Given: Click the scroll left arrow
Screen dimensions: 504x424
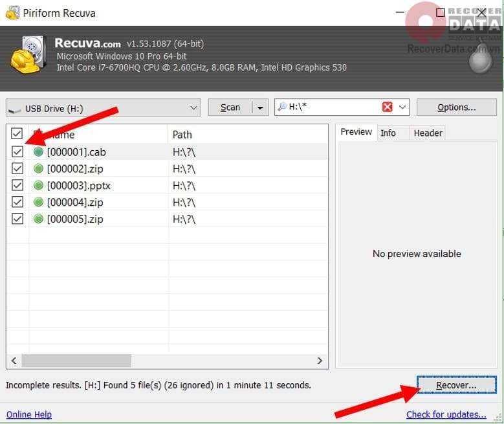Looking at the screenshot, I should (x=14, y=361).
